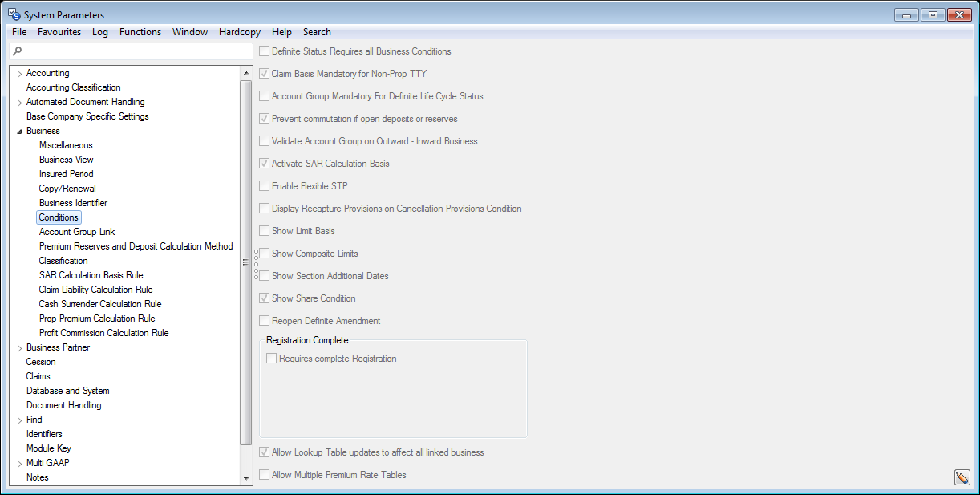Open the Favourites menu

59,32
